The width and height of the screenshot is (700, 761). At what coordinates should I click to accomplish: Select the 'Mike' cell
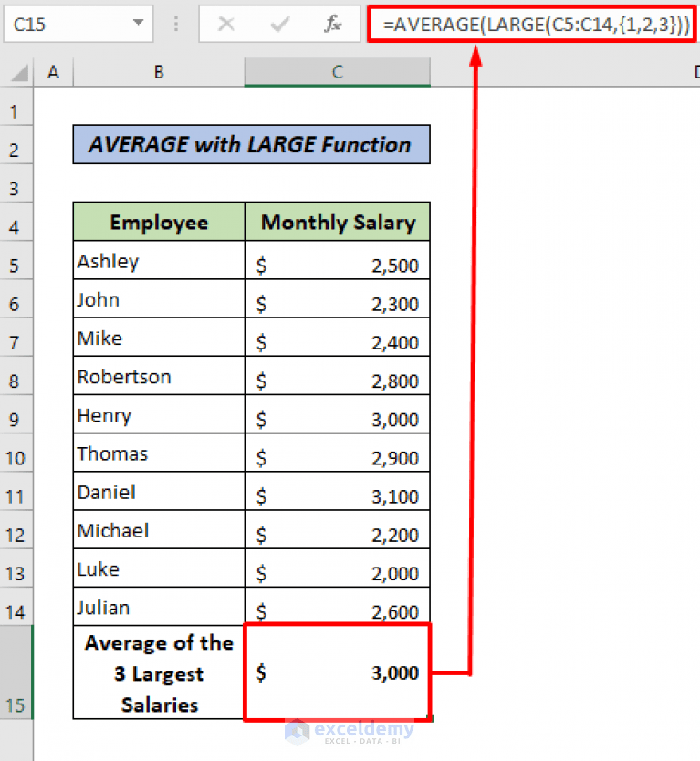[x=159, y=338]
